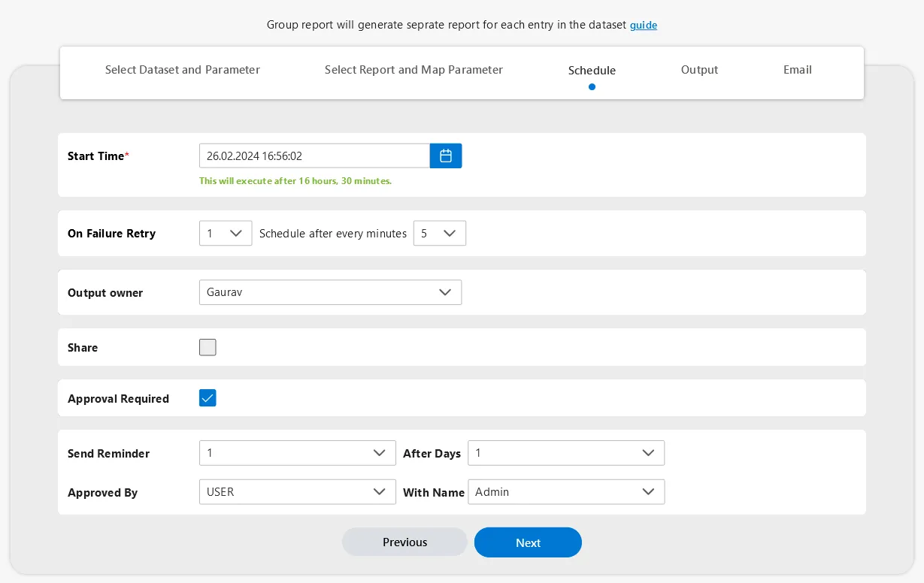This screenshot has height=583, width=924.
Task: Switch to the Output step
Action: pos(699,70)
